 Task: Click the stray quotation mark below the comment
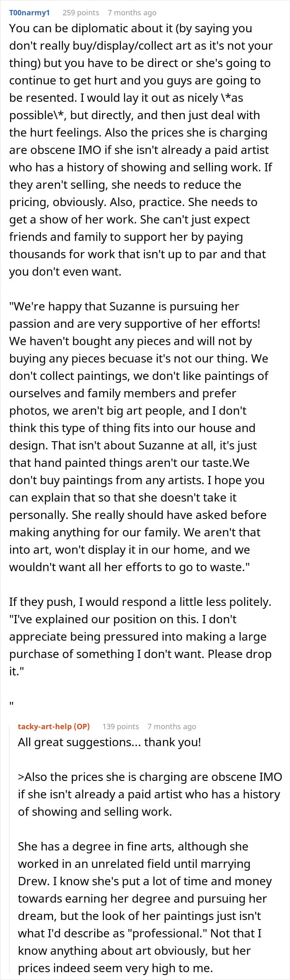coord(12,703)
